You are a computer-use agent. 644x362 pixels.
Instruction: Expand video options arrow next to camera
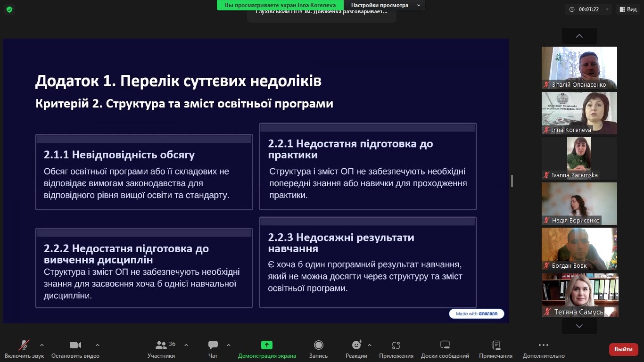pos(98,345)
